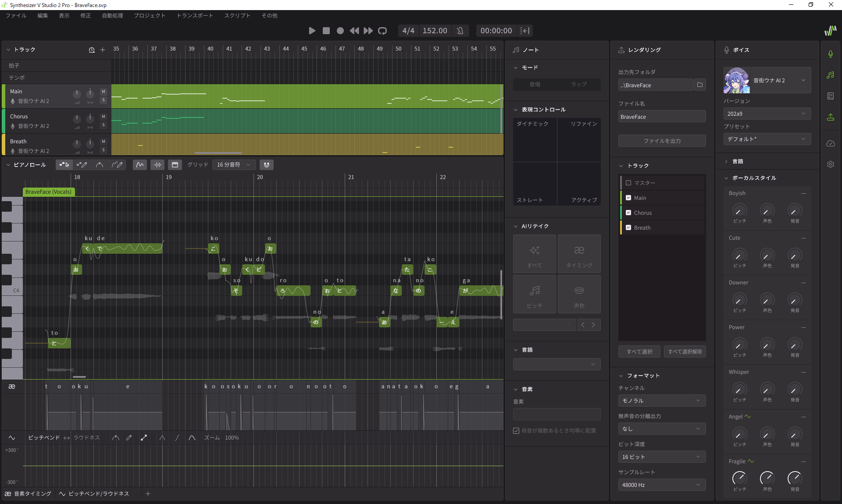Uncheck the Main render track checkbox
This screenshot has height=504, width=842.
tap(628, 198)
